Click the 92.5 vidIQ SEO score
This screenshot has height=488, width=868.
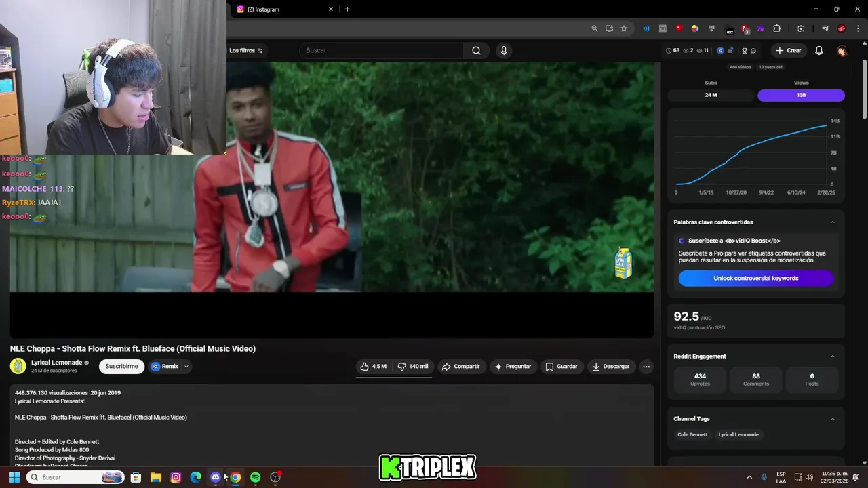[x=686, y=317]
